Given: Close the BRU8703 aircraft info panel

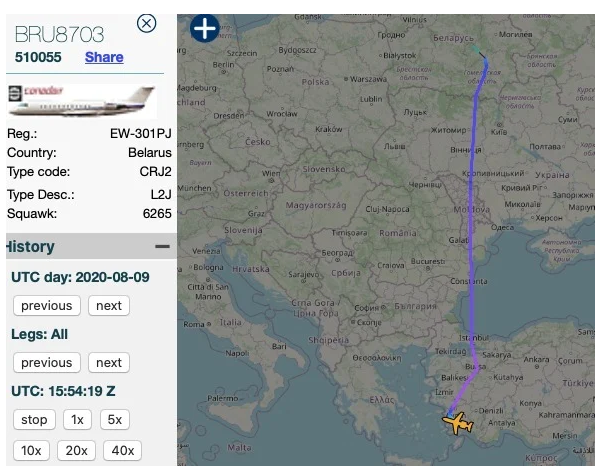Looking at the screenshot, I should coord(146,23).
